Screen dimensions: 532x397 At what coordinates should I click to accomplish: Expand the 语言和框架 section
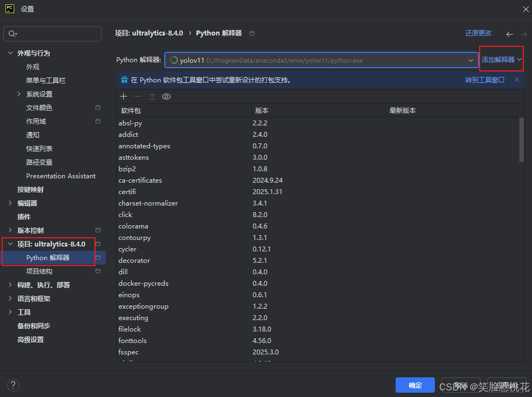point(10,298)
